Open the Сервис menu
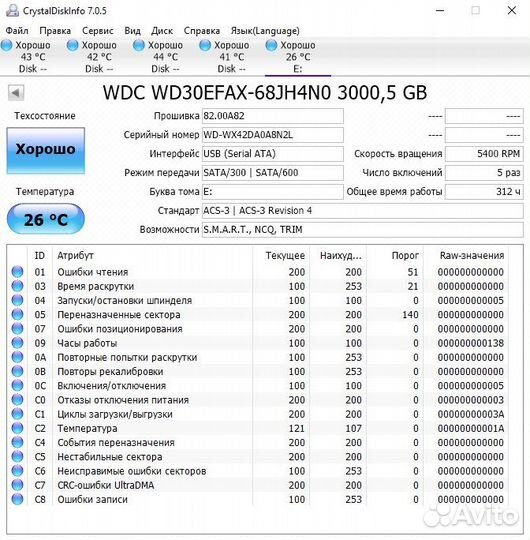Screen dimensions: 530x540 (98, 31)
